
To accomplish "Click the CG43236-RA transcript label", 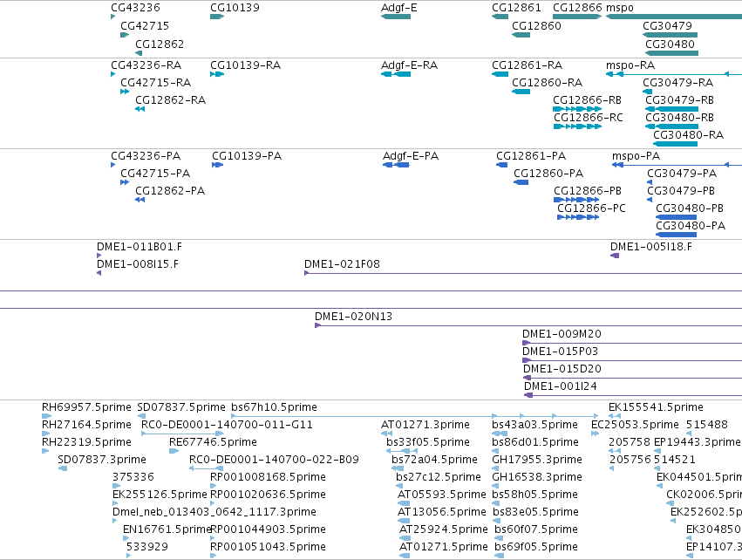I will pyautogui.click(x=146, y=65).
